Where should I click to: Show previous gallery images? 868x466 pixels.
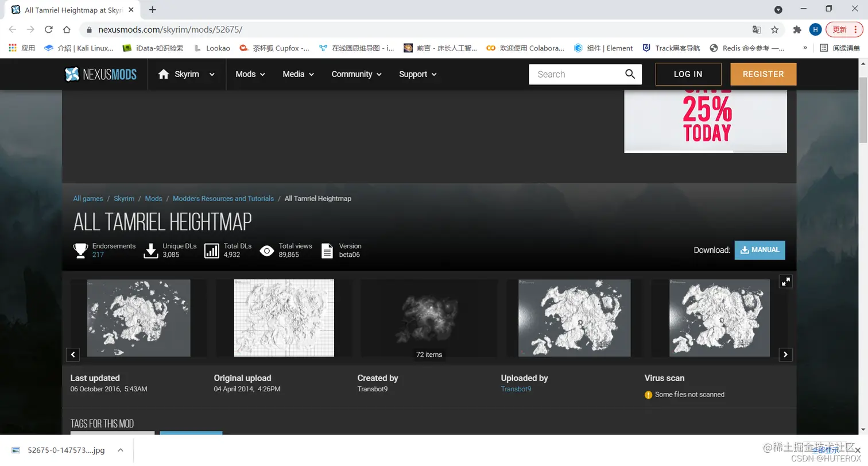pos(73,355)
